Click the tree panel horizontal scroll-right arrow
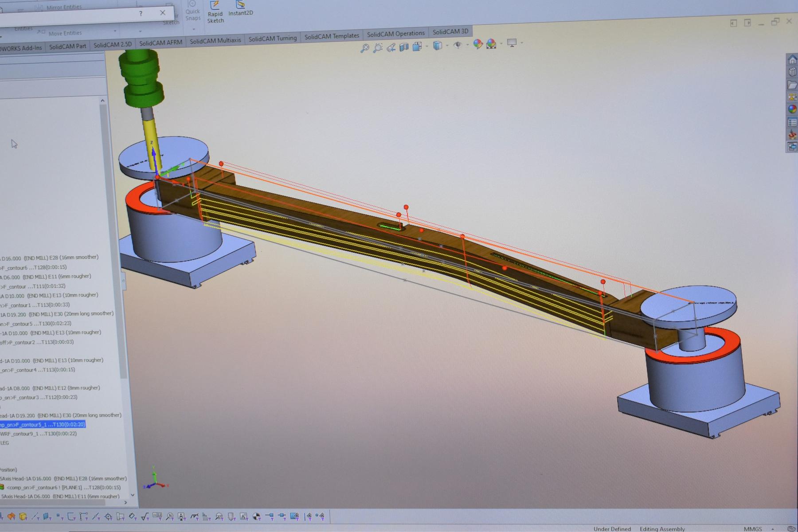Viewport: 798px width, 532px height. pyautogui.click(x=125, y=502)
